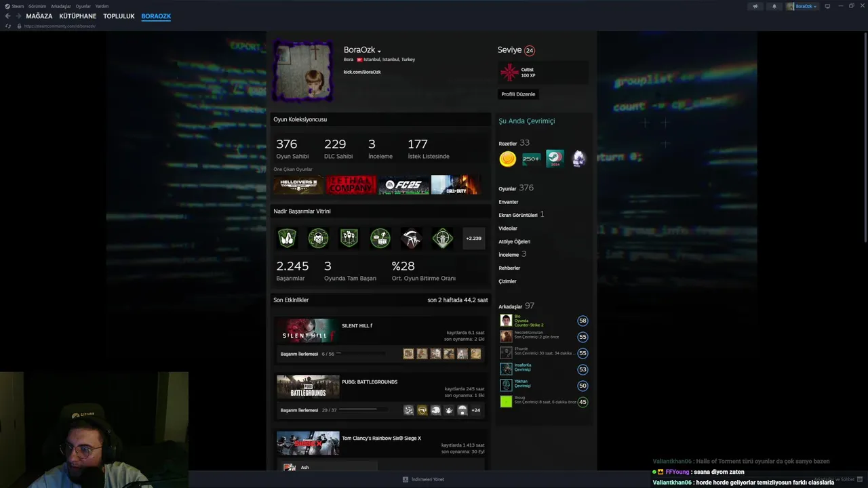The width and height of the screenshot is (868, 488).
Task: Open the SILENT HILL f game thumbnail
Action: click(x=308, y=330)
